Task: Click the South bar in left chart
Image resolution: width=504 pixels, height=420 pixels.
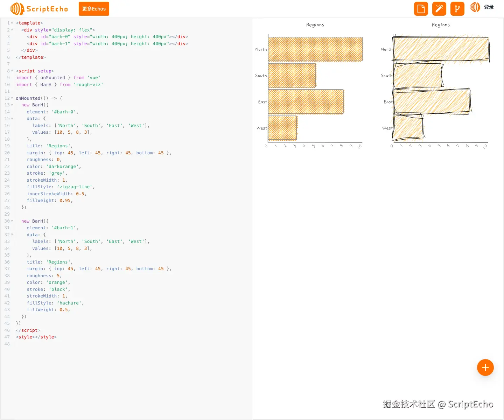Action: click(292, 75)
